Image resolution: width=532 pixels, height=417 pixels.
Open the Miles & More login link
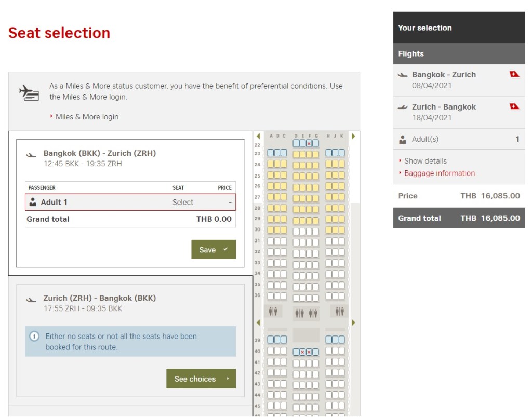click(87, 117)
